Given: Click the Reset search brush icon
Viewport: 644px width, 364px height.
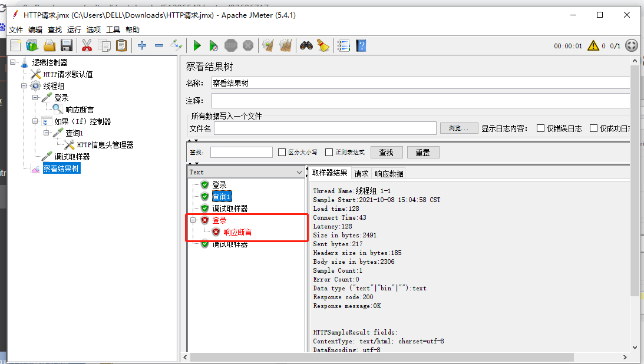Looking at the screenshot, I should (x=323, y=45).
